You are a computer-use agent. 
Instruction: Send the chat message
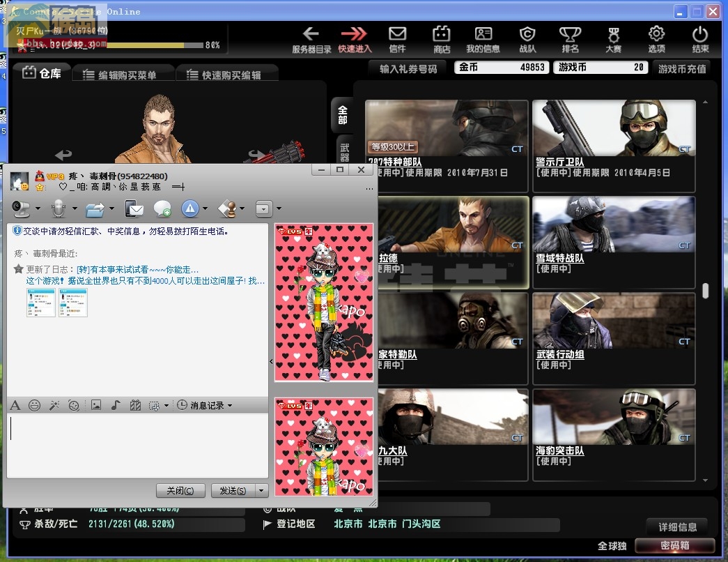coord(233,490)
